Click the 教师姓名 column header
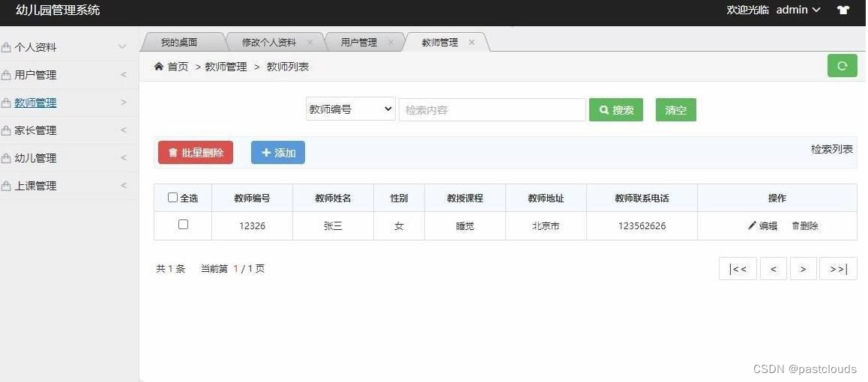The height and width of the screenshot is (382, 868). click(334, 198)
